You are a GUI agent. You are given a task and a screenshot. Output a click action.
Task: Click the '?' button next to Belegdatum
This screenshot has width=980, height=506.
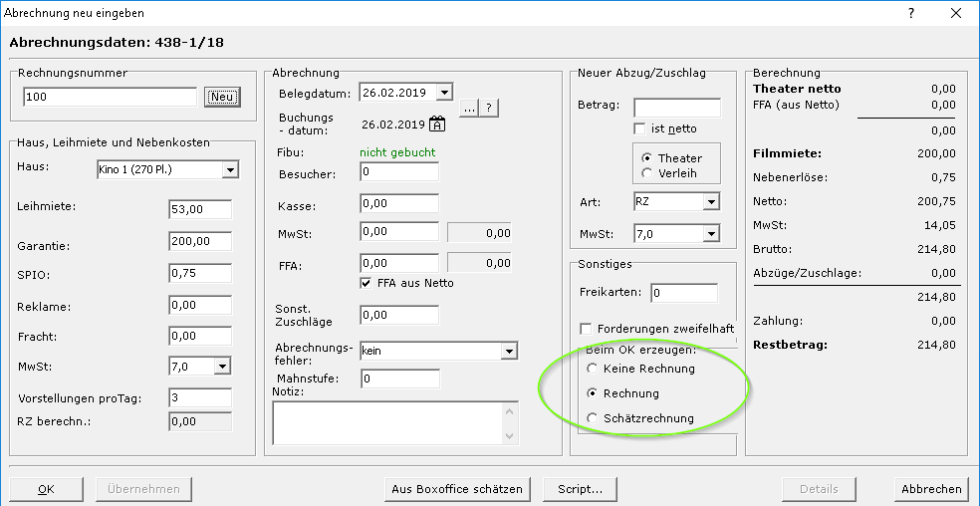pos(489,108)
